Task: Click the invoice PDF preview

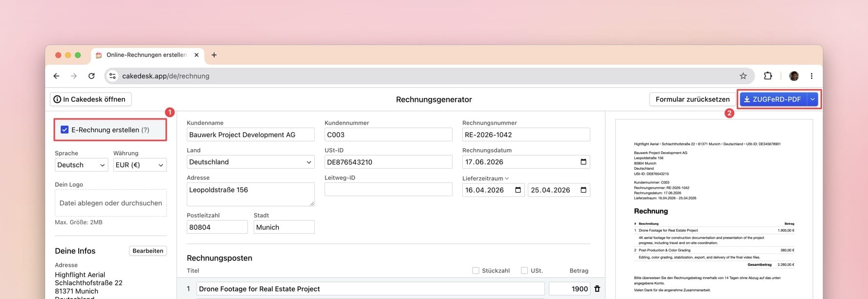Action: [714, 209]
